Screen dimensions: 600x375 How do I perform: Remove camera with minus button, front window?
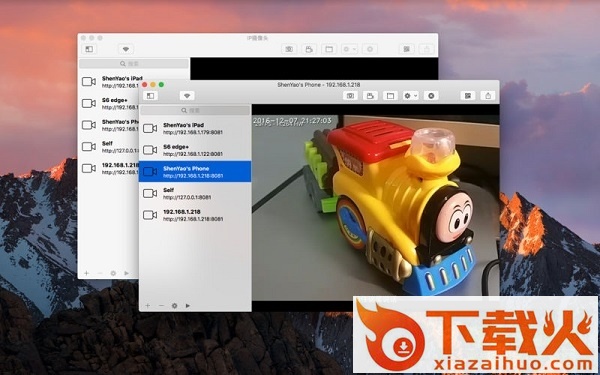pos(161,306)
